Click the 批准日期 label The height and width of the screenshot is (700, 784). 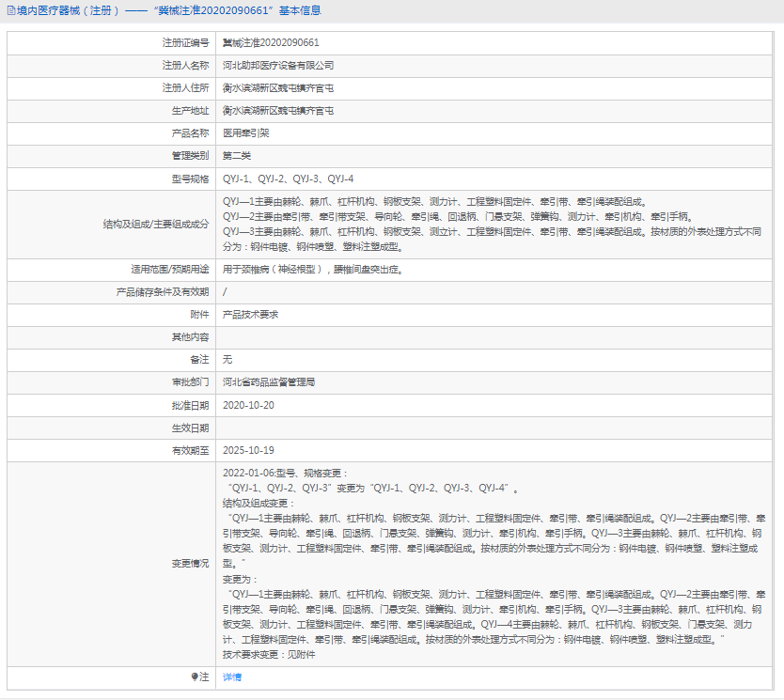(x=190, y=405)
